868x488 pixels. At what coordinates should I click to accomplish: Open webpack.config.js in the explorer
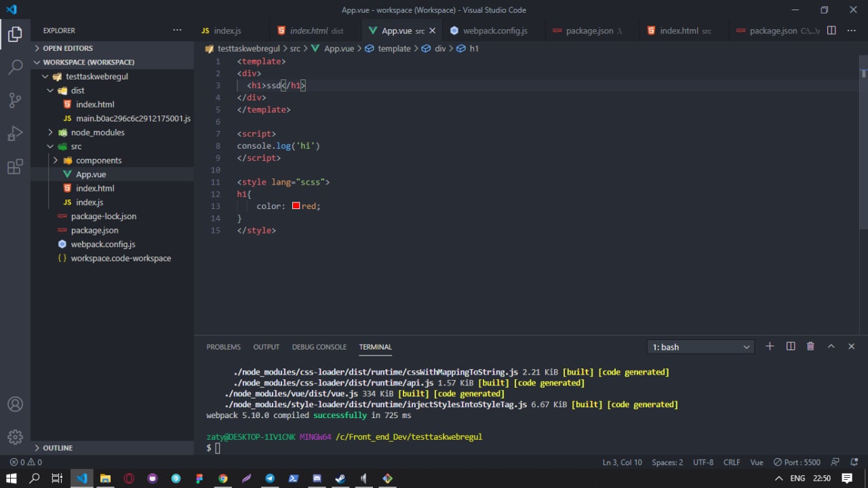click(x=112, y=244)
